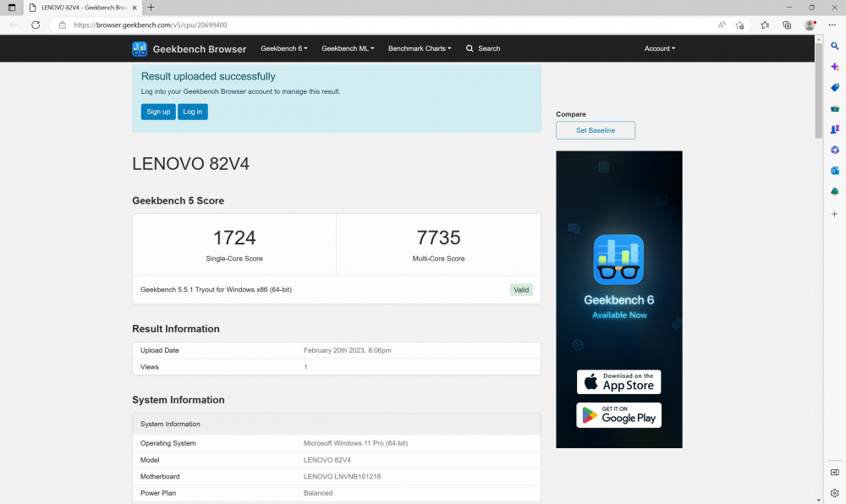Image resolution: width=846 pixels, height=504 pixels.
Task: Expand the Account dropdown menu
Action: [659, 48]
